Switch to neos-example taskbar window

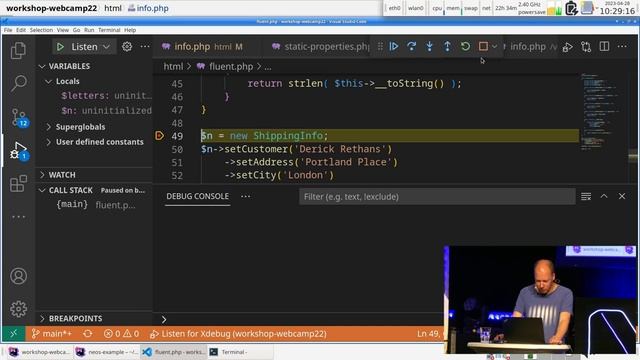point(107,352)
